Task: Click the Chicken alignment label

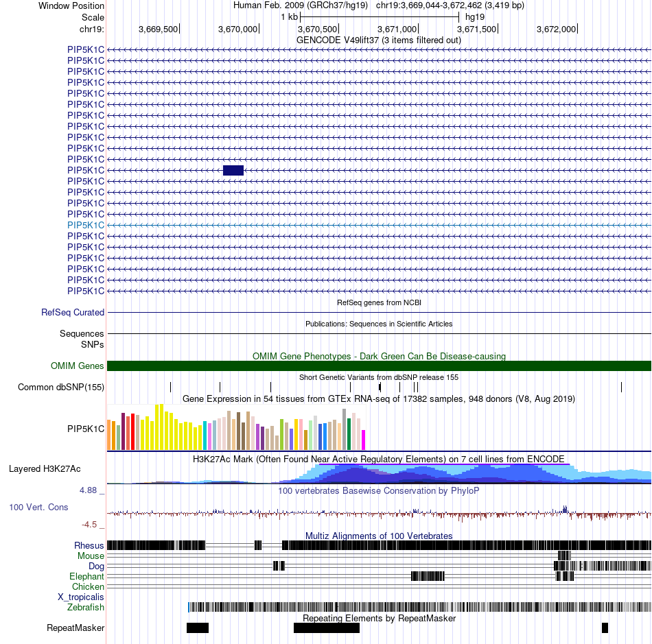Action: pos(88,586)
